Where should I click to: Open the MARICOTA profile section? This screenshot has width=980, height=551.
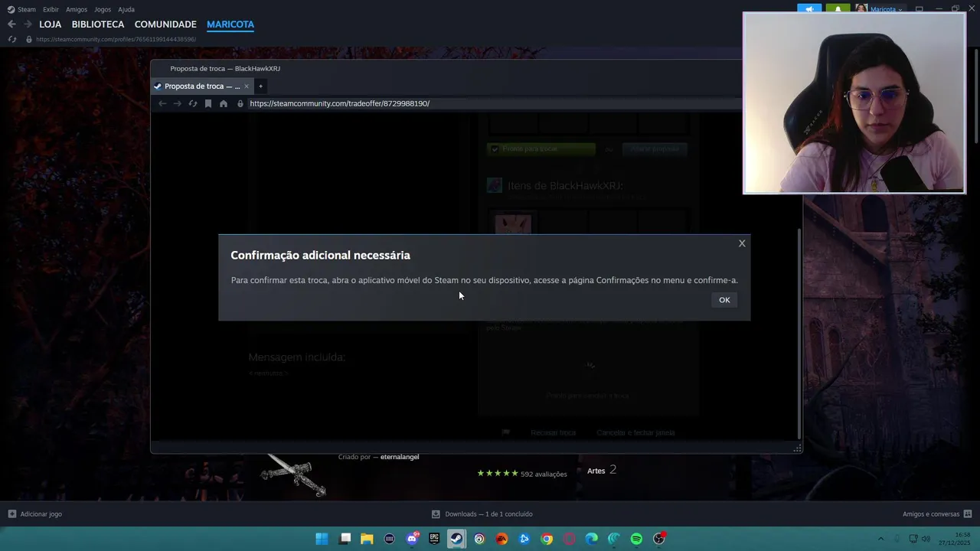point(230,24)
